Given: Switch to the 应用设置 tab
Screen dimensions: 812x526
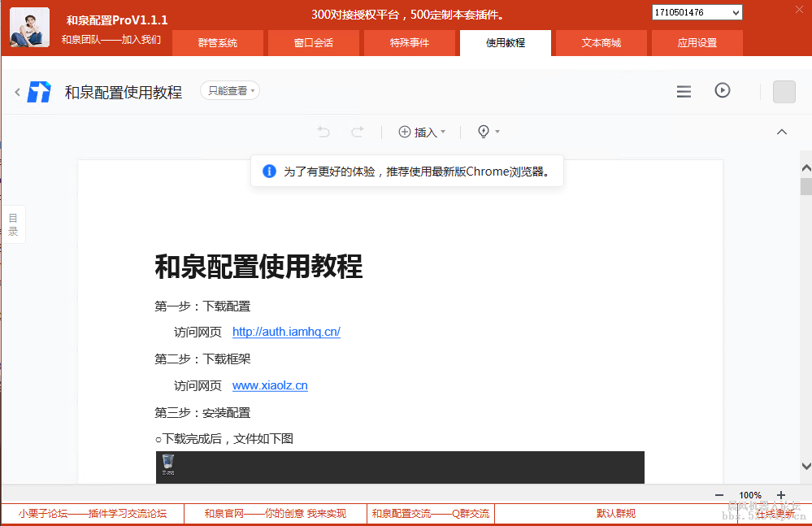Looking at the screenshot, I should (x=697, y=43).
